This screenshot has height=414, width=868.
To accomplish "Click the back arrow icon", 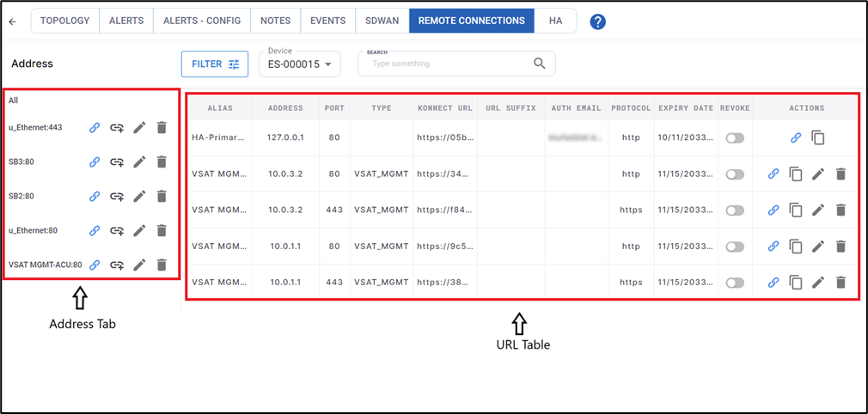I will coord(12,21).
